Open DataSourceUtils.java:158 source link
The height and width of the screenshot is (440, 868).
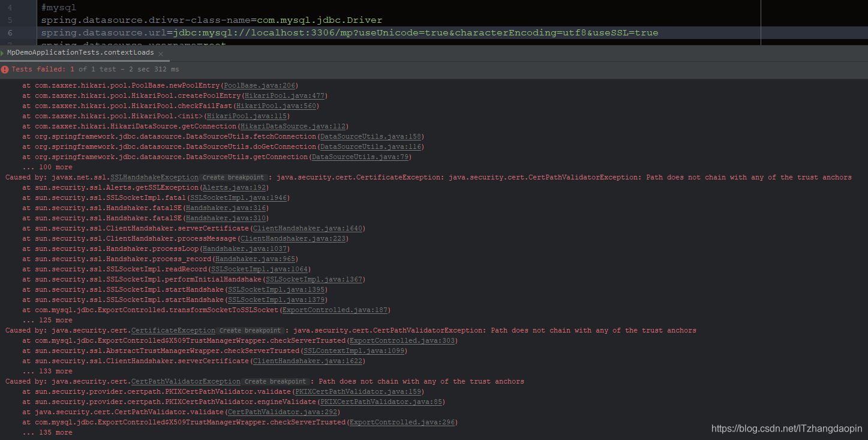tap(370, 136)
